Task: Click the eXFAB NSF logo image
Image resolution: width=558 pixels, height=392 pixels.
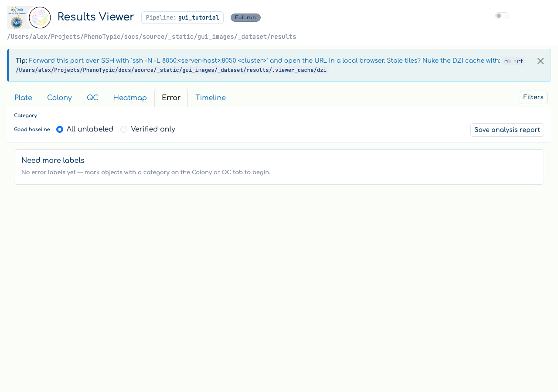Action: pos(18,18)
